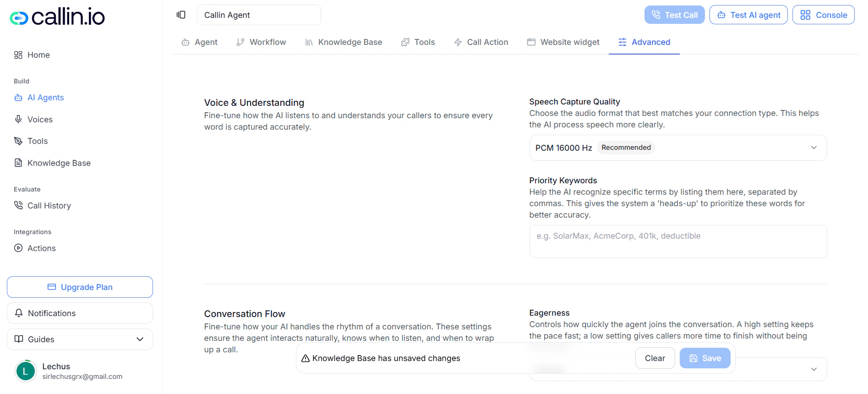Click the Console grid icon

805,15
